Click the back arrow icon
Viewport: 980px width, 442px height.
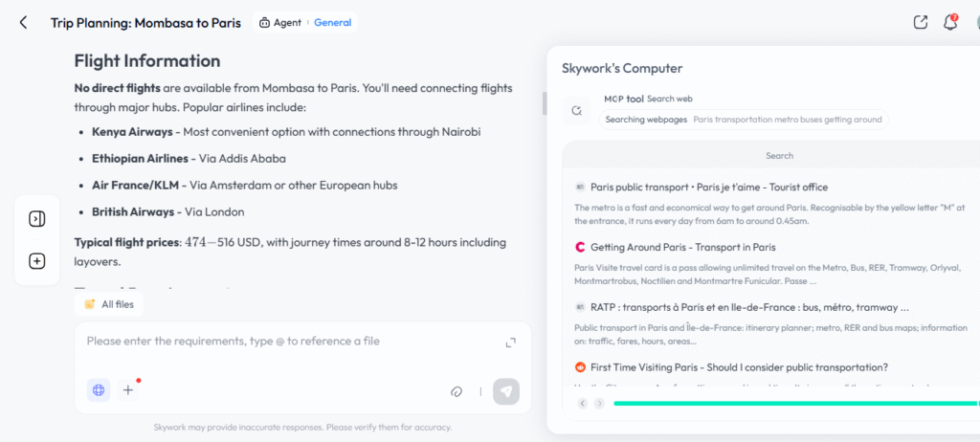click(x=23, y=23)
